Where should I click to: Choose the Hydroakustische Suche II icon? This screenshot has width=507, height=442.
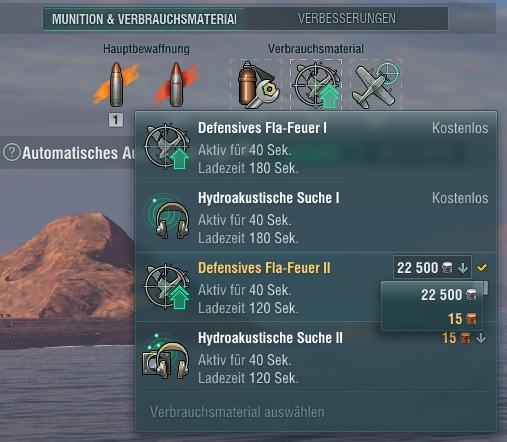[x=166, y=356]
